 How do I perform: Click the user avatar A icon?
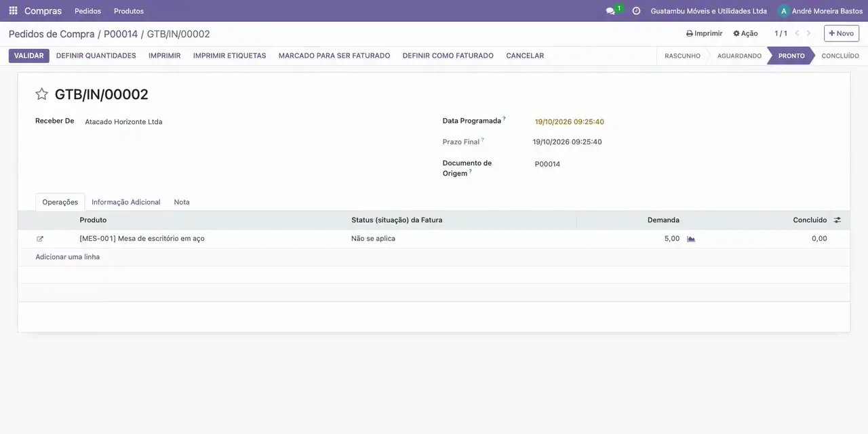tap(784, 11)
